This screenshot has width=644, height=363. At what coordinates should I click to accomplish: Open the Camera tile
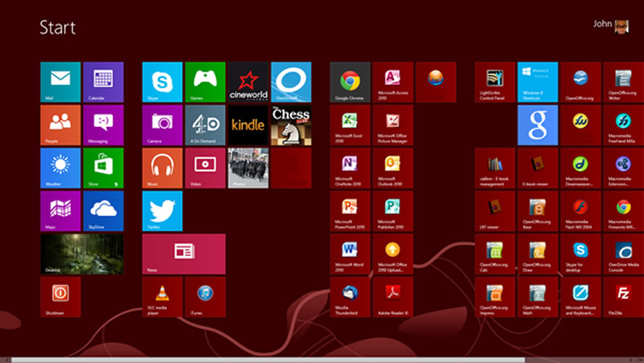point(162,125)
